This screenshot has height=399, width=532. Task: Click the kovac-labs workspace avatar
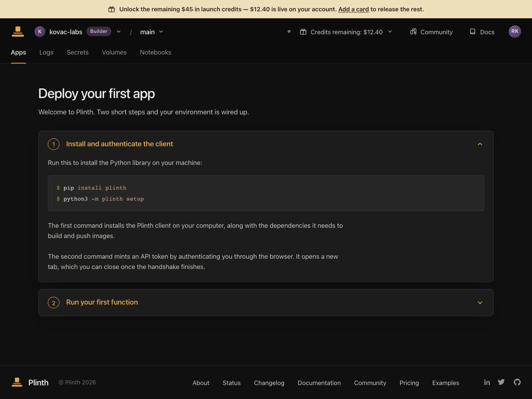click(x=40, y=32)
